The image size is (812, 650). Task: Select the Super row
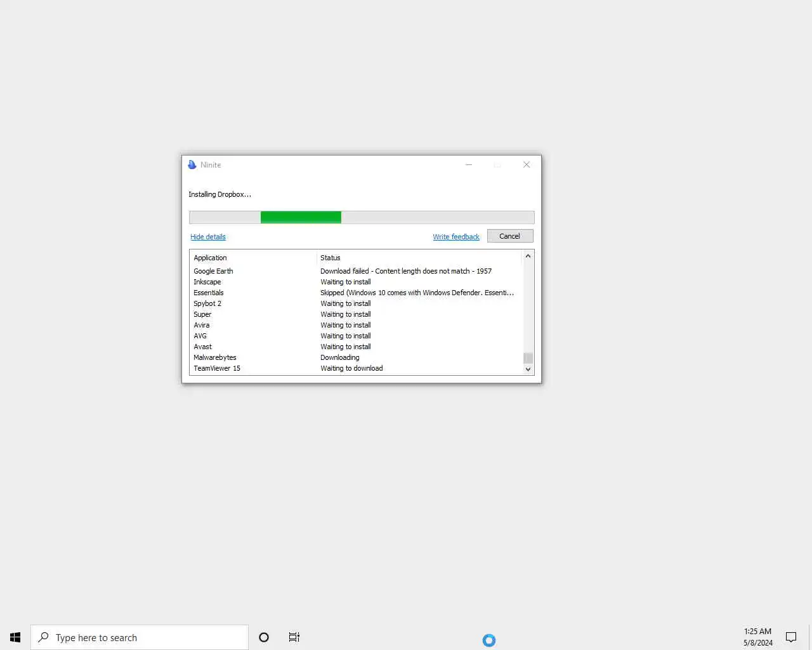[x=356, y=314]
